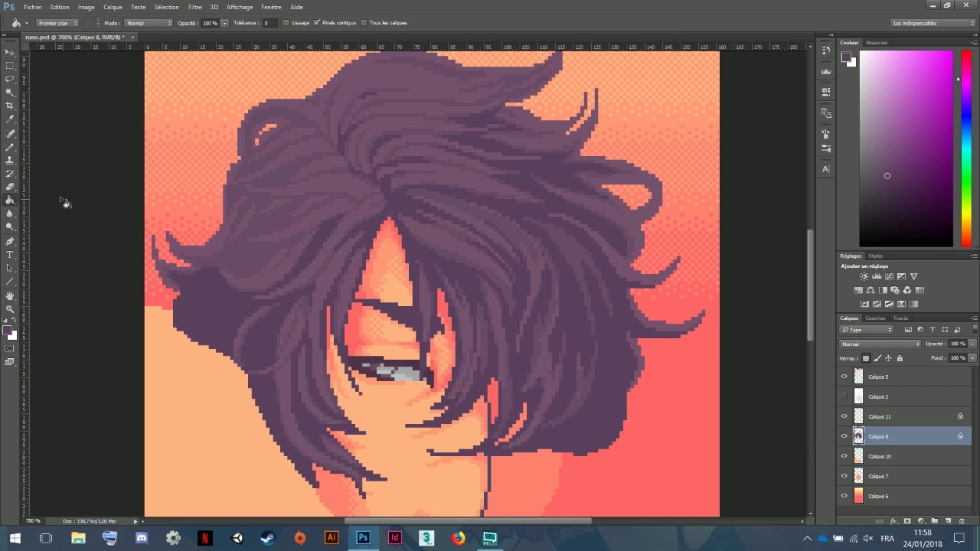The width and height of the screenshot is (980, 551).
Task: Select the Brush tool
Action: click(10, 146)
